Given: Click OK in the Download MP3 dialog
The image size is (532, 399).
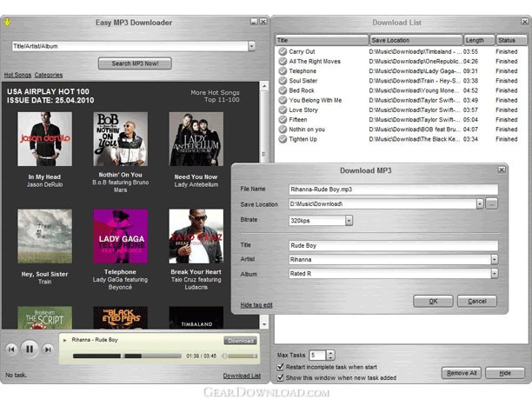Looking at the screenshot, I should 433,302.
